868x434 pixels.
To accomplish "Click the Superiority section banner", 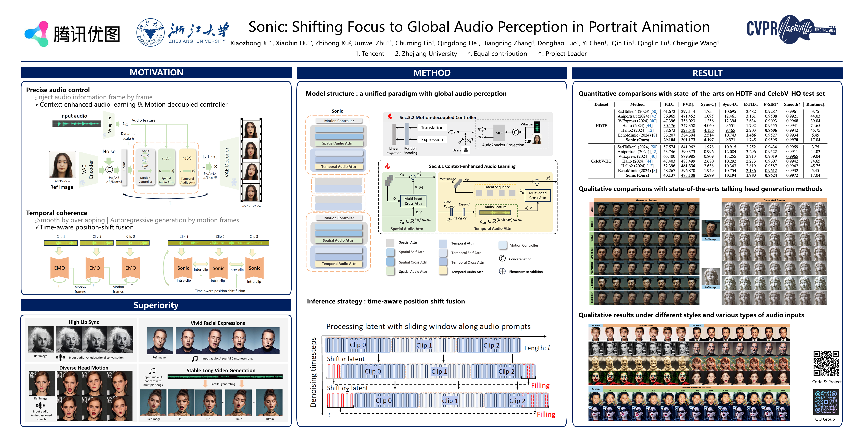I will coord(156,305).
